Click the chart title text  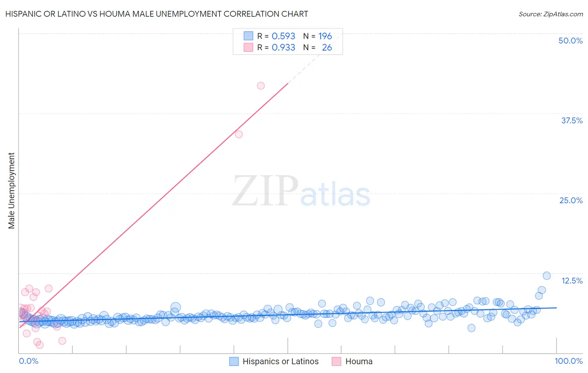157,14
